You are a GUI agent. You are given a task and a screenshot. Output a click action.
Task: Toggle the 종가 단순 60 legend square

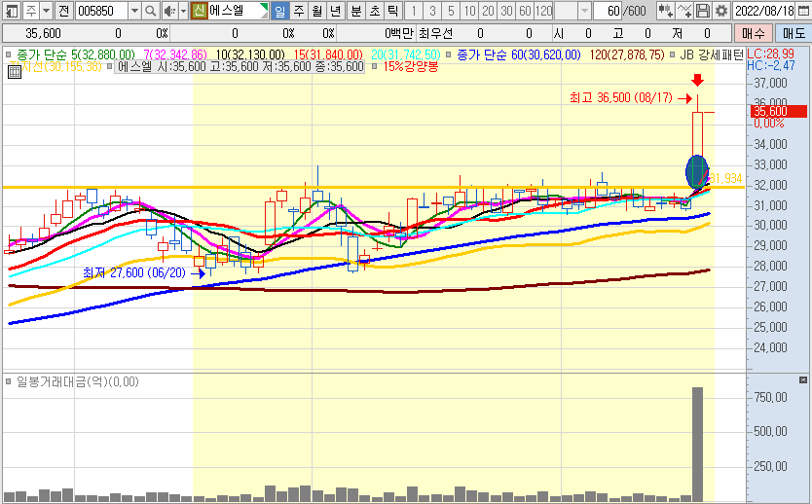click(x=449, y=54)
